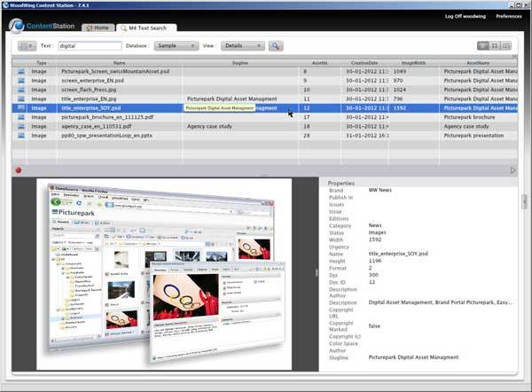Select row screen_enterprise_EN.psd

click(x=264, y=81)
